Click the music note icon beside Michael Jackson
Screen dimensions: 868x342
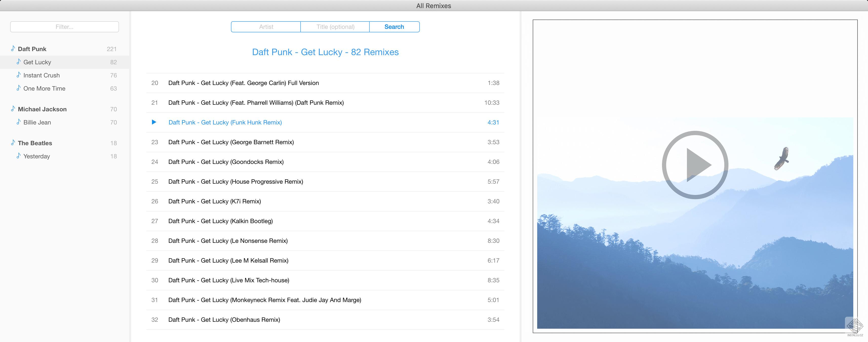(13, 109)
